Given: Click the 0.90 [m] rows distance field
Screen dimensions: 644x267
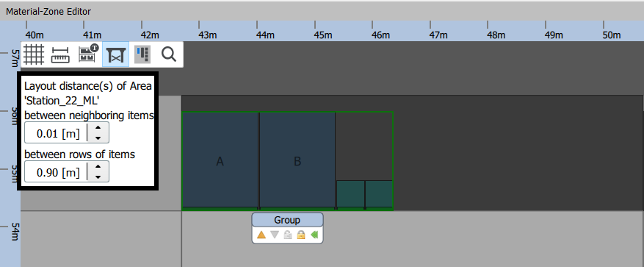Looking at the screenshot, I should coord(57,172).
